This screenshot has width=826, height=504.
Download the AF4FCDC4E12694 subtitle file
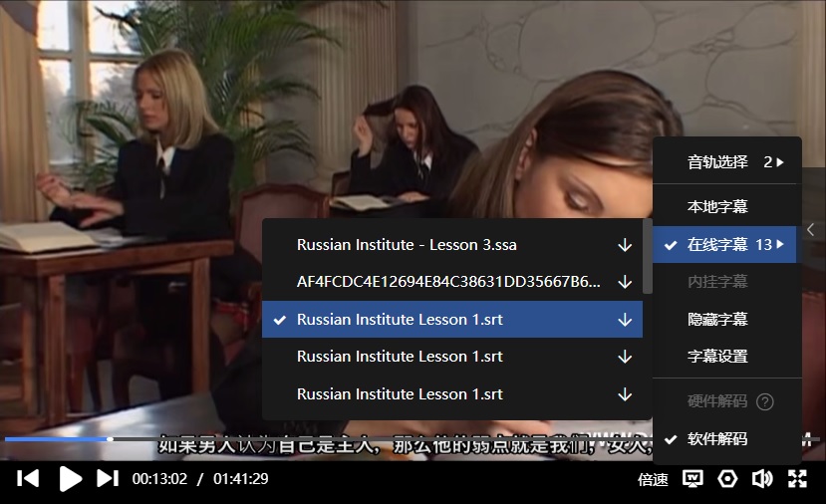625,282
